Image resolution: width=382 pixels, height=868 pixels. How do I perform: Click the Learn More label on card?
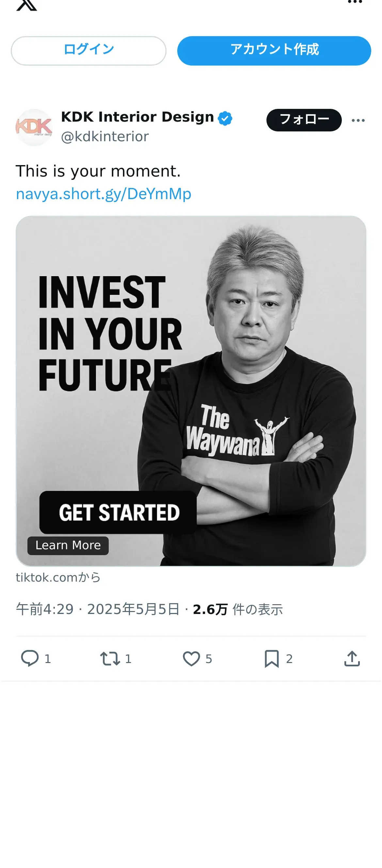pyautogui.click(x=68, y=545)
